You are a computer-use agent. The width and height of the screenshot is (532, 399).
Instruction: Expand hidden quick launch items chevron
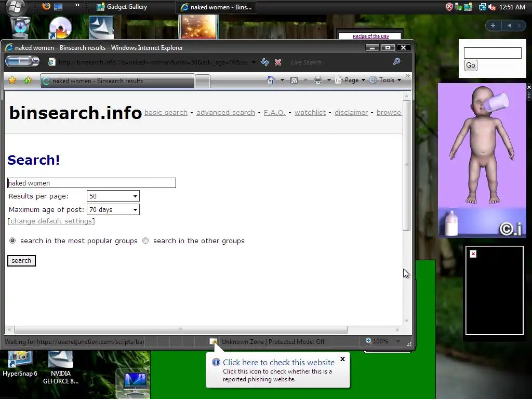77,5
